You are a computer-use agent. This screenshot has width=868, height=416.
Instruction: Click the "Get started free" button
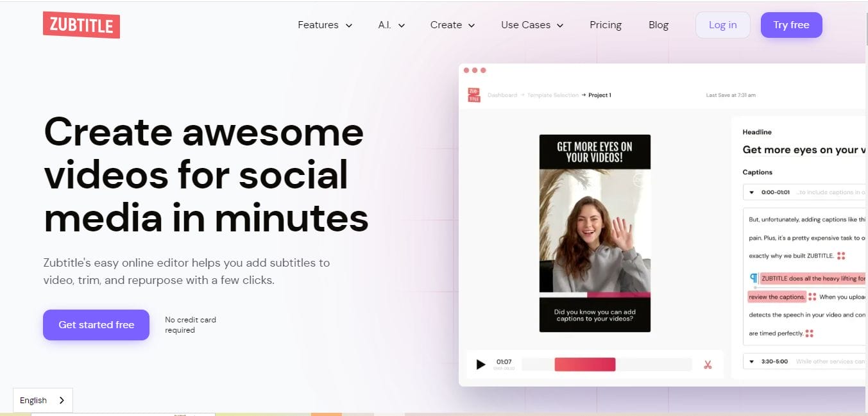point(96,325)
